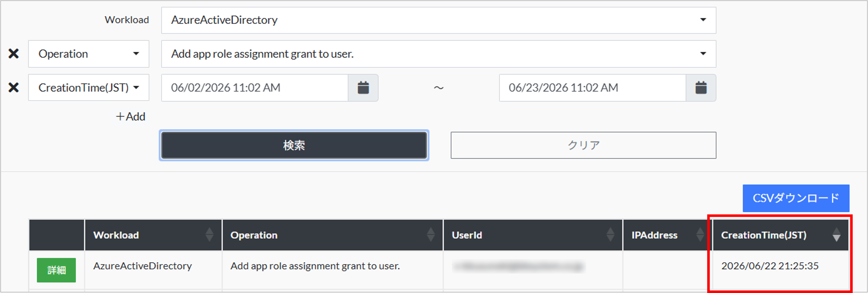Remove the CreationTime(JST) filter row
This screenshot has width=868, height=293.
(x=14, y=88)
